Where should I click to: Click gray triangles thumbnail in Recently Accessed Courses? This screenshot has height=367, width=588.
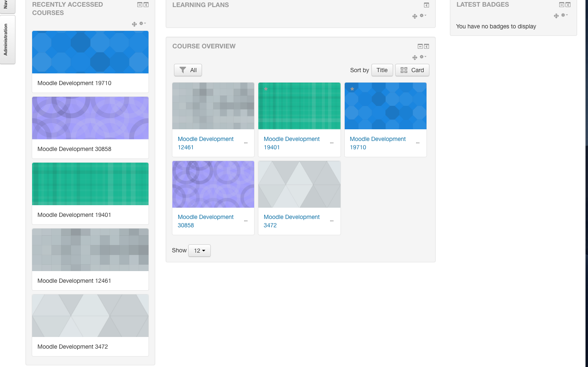(90, 316)
